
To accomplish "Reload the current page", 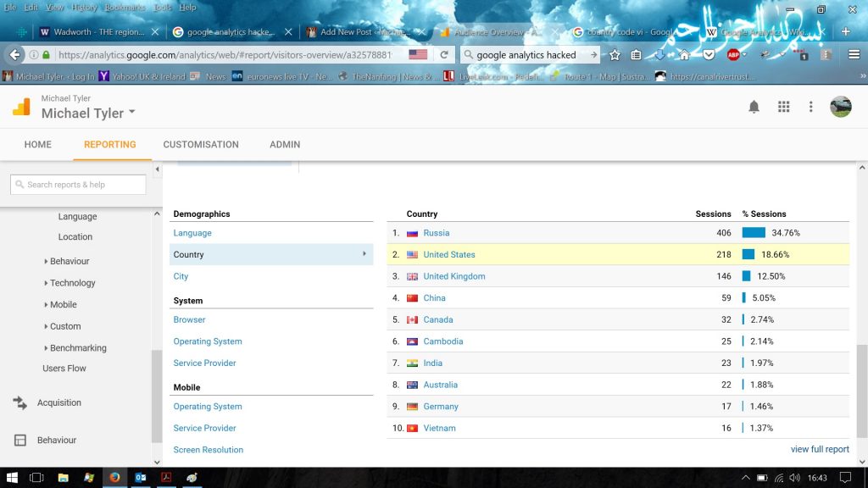I will (444, 55).
